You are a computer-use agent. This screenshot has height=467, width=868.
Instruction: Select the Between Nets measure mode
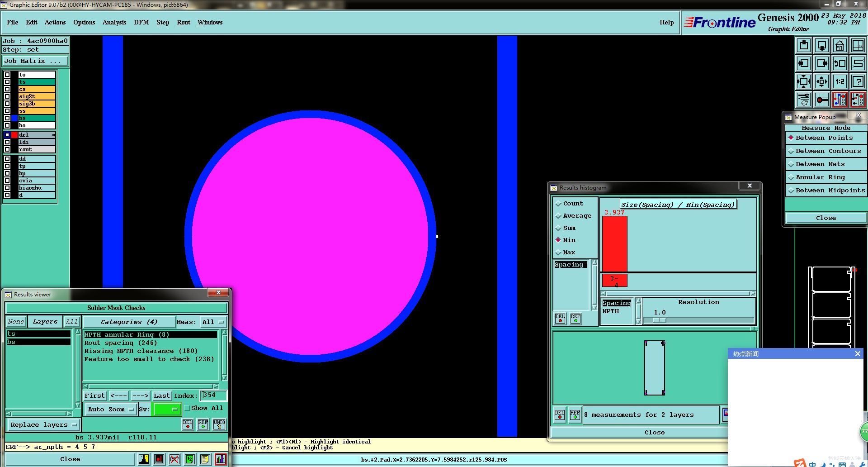[x=826, y=164]
